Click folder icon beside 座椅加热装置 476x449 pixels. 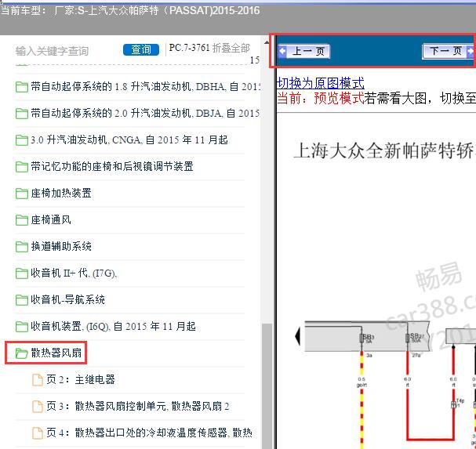(21, 194)
